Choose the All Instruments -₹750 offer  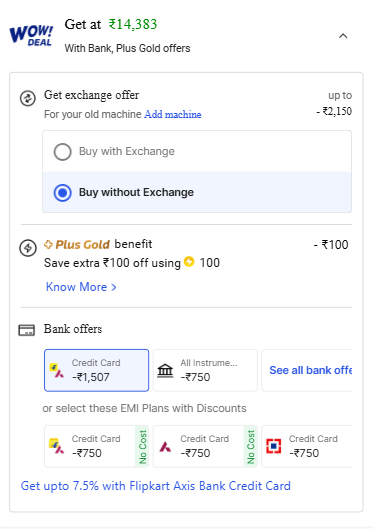click(x=205, y=370)
